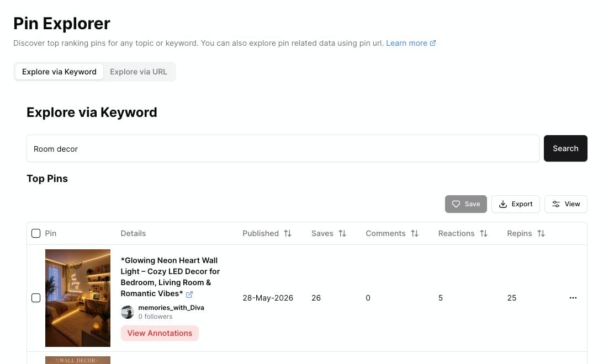Switch to Explore via URL tab
The width and height of the screenshot is (614, 364).
(138, 72)
